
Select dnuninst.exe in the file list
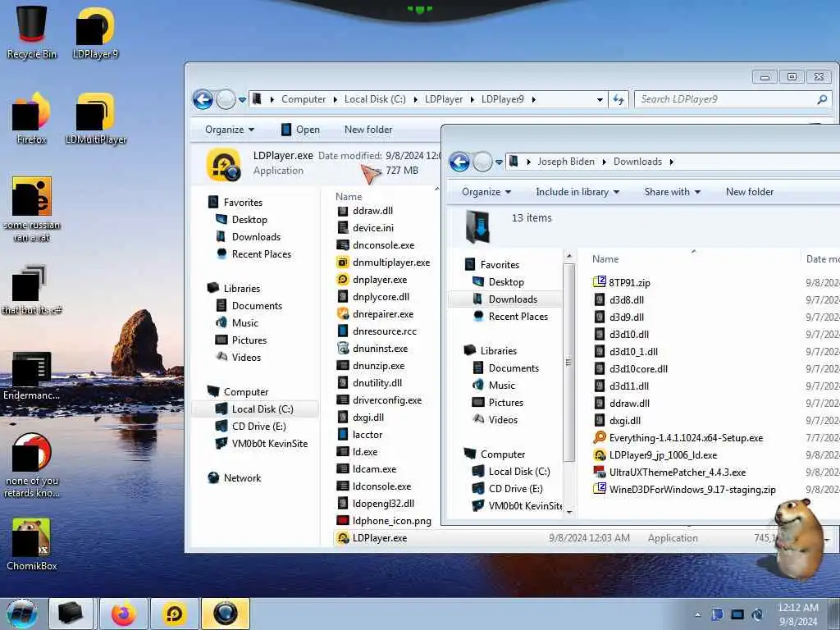click(372, 348)
